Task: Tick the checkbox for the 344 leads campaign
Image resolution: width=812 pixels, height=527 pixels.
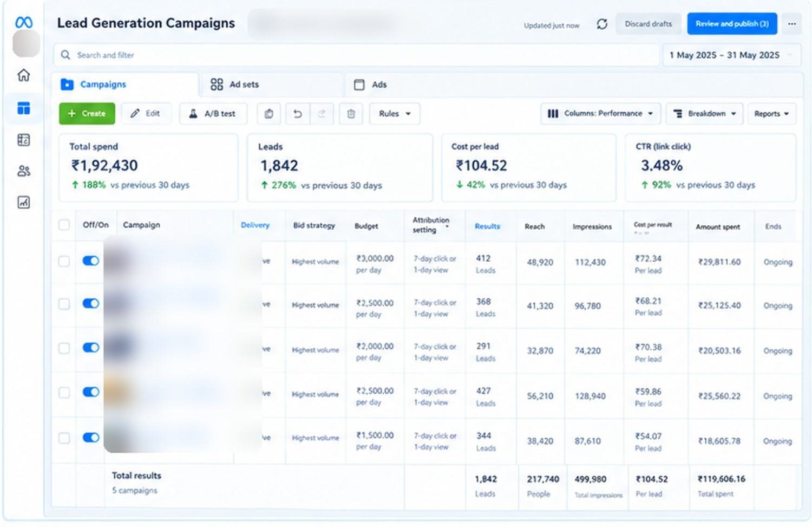Action: (x=64, y=438)
